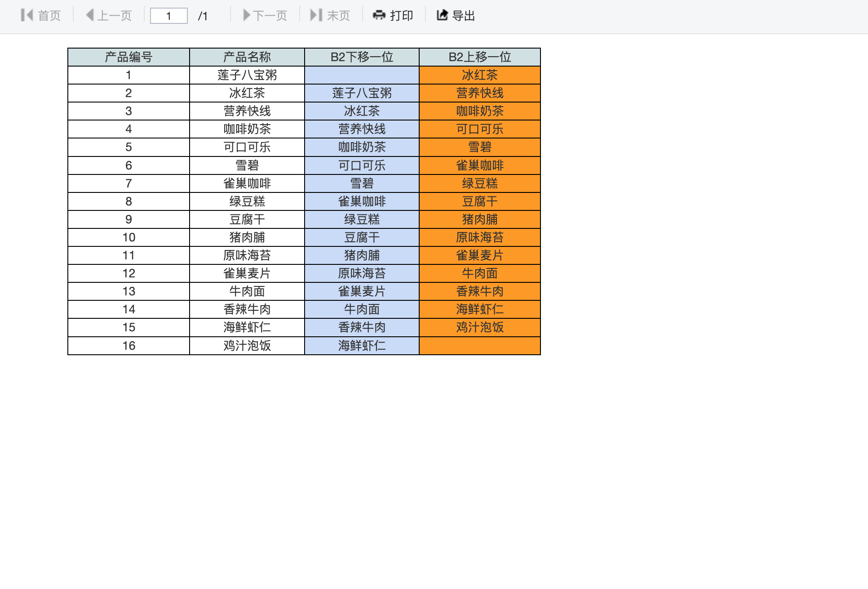Click blue cell 猪肉脯 in row 11
The image size is (868, 589).
click(x=362, y=255)
